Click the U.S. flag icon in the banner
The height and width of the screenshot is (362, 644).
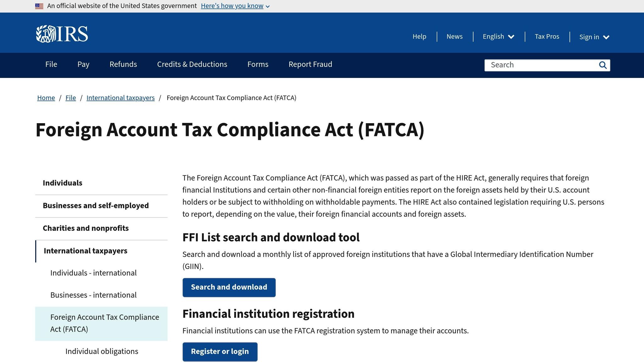click(x=39, y=5)
